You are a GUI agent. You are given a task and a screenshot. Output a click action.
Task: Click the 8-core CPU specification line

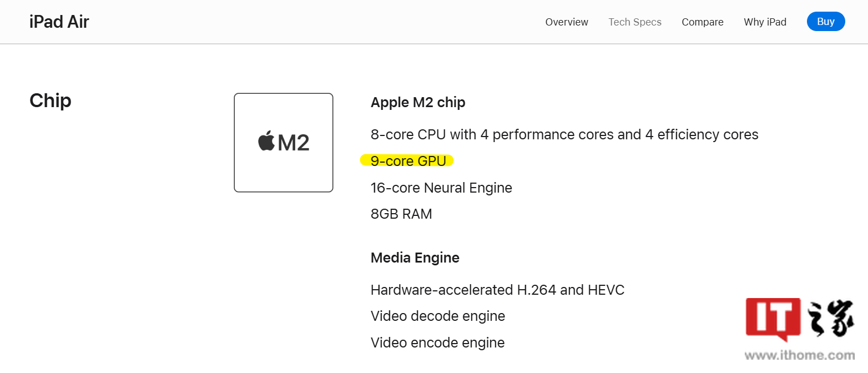[564, 134]
